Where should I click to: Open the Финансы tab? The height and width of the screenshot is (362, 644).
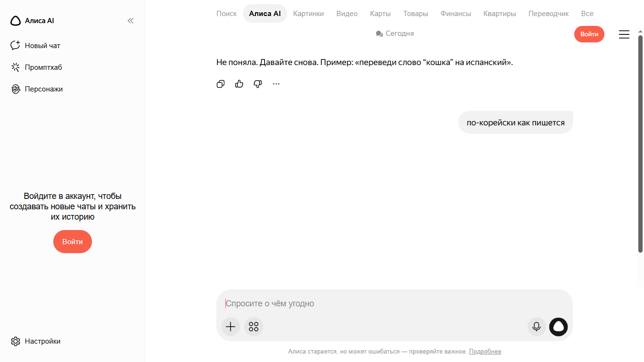(x=456, y=14)
